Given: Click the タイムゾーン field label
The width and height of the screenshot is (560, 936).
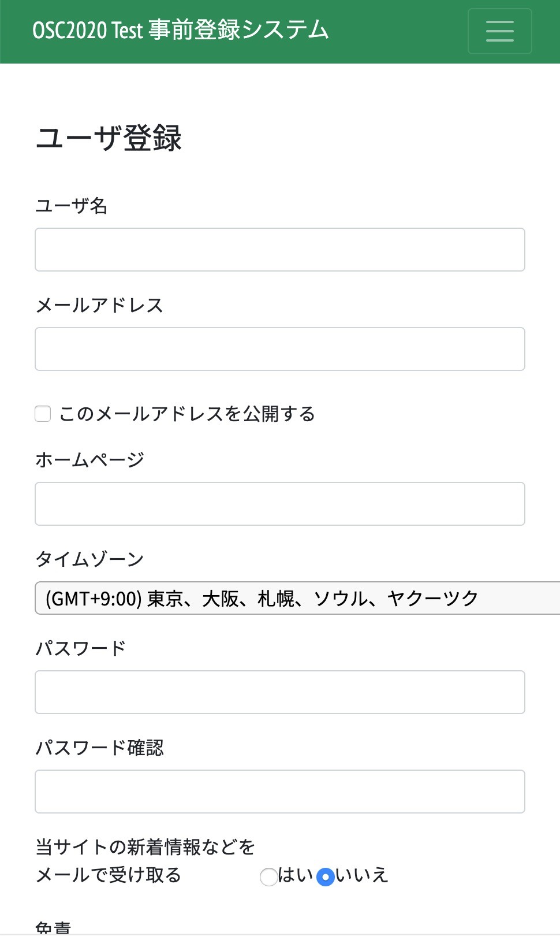Looking at the screenshot, I should pyautogui.click(x=89, y=559).
